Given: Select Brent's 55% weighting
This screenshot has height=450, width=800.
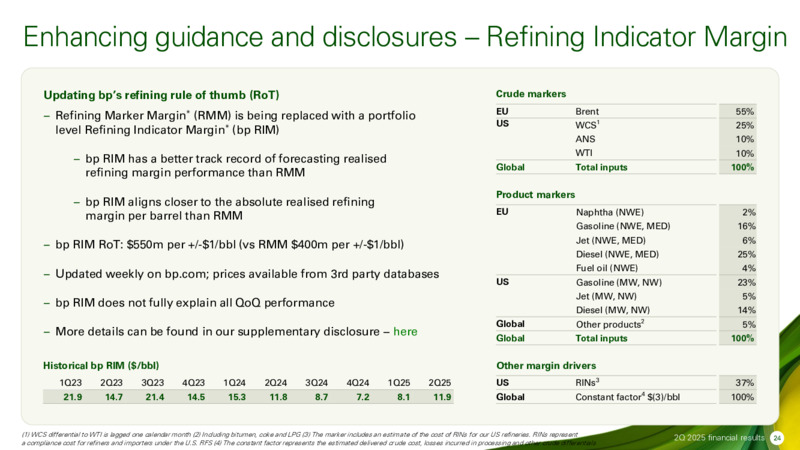Looking at the screenshot, I should click(x=744, y=111).
